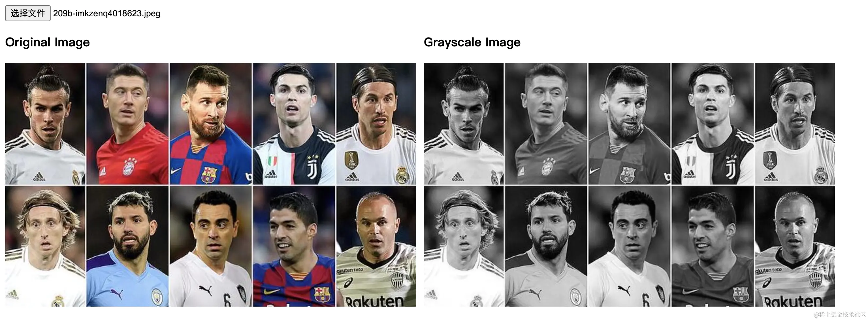This screenshot has width=868, height=320.
Task: Select the light-blue-jersey bearded player in the color image
Action: 127,246
